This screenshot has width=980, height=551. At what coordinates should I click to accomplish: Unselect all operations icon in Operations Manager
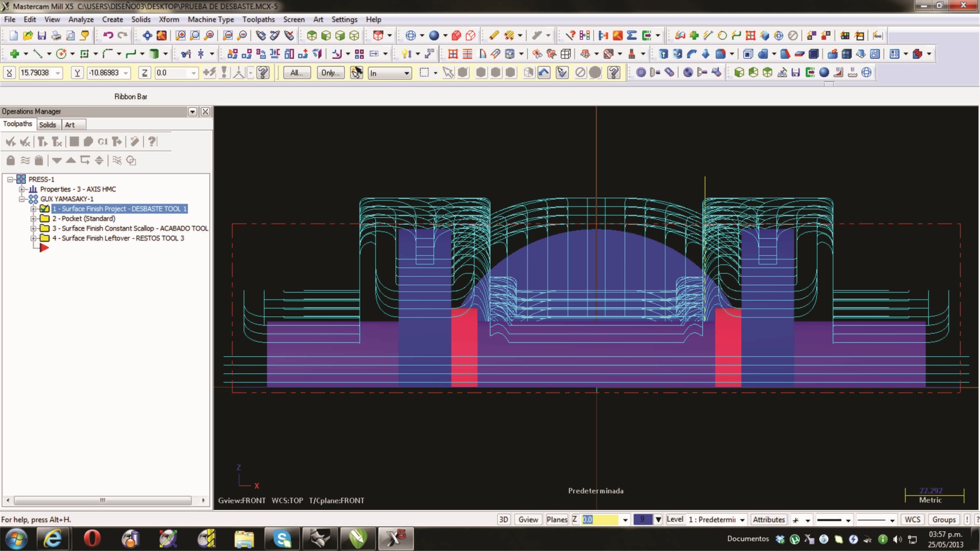coord(25,141)
